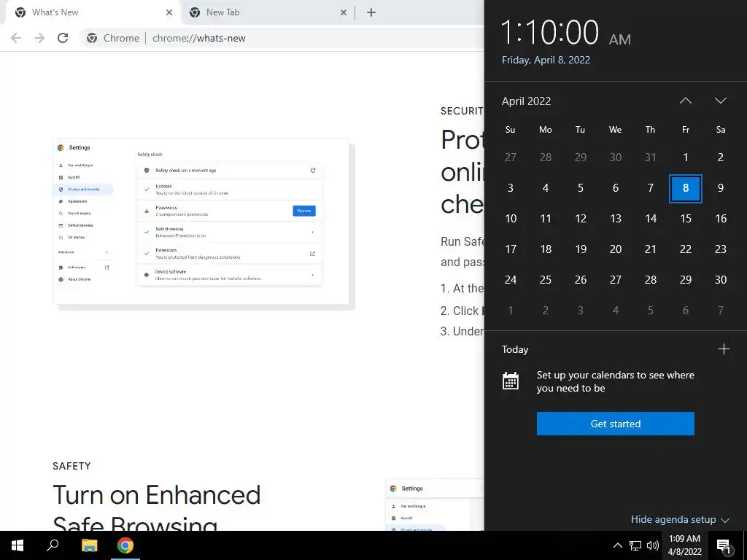Select May 7 in the calendar
747x560 pixels.
pyautogui.click(x=720, y=311)
